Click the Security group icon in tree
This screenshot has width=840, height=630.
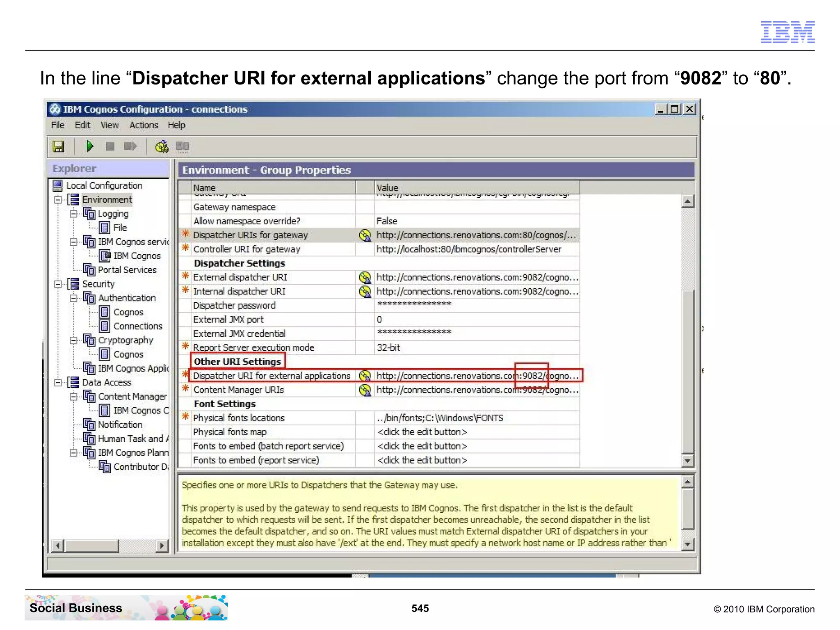[74, 284]
